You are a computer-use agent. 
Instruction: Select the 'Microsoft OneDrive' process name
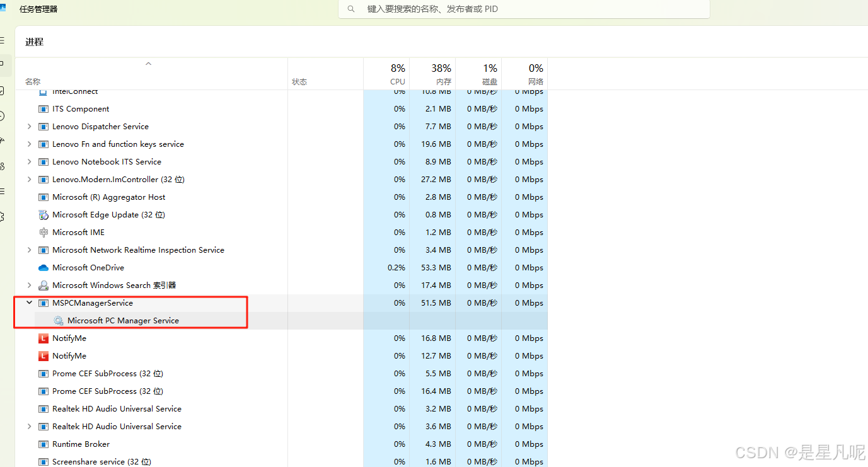(88, 268)
